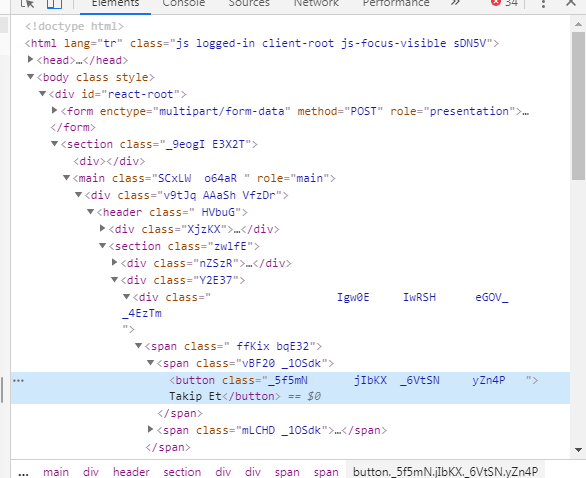
Task: Click the breadcrumb overflow ellipsis at bottom
Action: pyautogui.click(x=23, y=473)
